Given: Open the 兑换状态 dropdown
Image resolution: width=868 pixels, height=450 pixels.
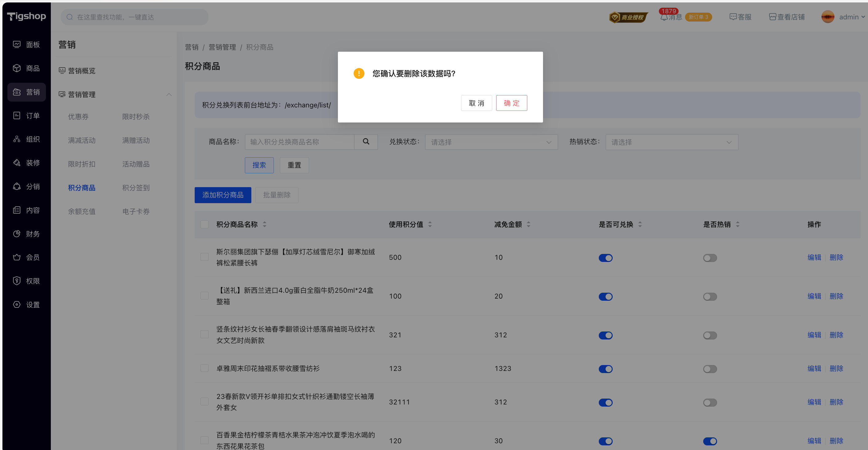Looking at the screenshot, I should (x=491, y=142).
